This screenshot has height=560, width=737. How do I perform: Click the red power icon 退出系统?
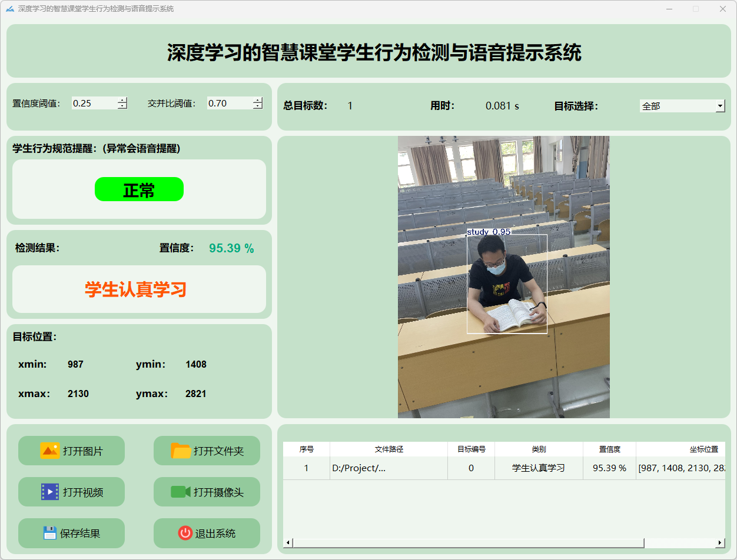pos(185,533)
